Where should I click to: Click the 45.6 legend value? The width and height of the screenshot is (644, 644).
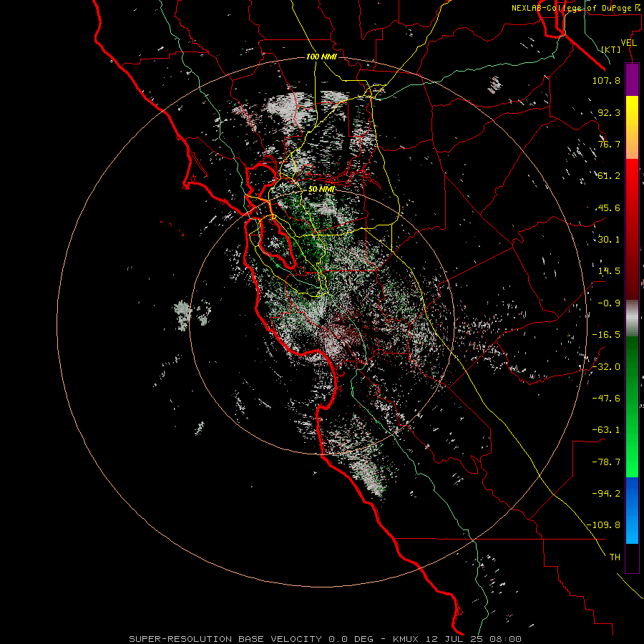coord(609,208)
